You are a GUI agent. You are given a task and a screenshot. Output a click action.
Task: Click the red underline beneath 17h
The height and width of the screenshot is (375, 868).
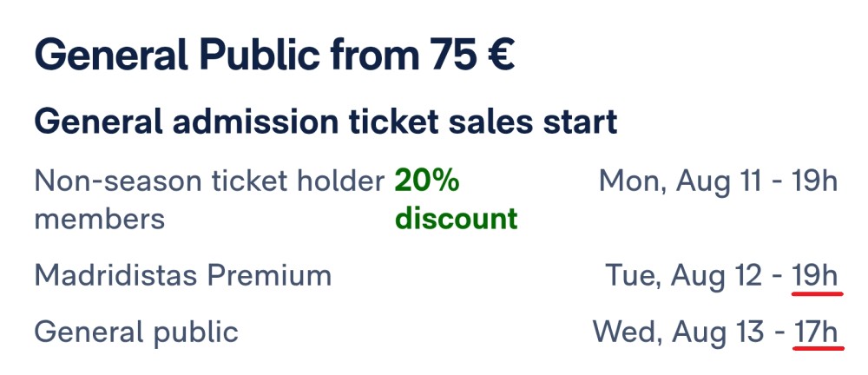[819, 348]
